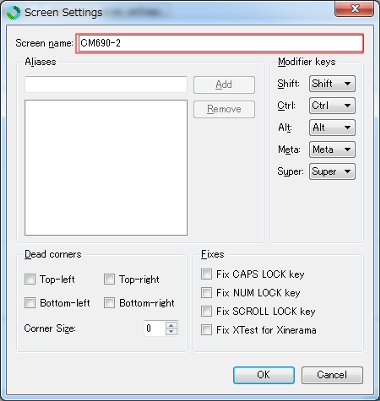Expand the Alt modifier combo box
Image resolution: width=380 pixels, height=401 pixels.
332,127
